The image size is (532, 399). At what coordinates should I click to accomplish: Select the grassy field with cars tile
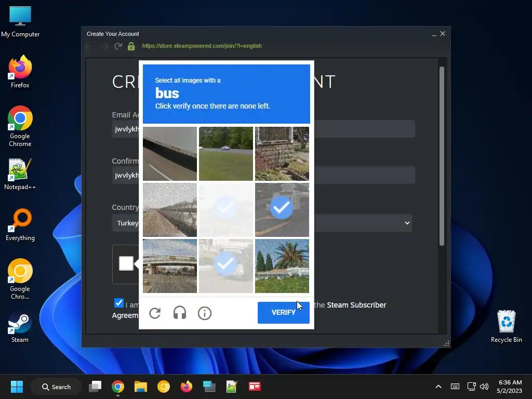pos(226,154)
